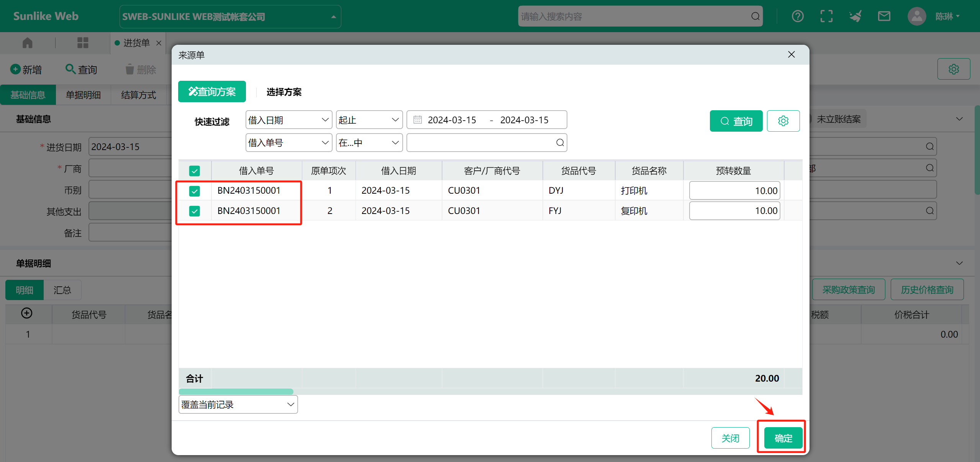Uncheck the first BN2403150001 row checkbox
Image resolution: width=980 pixels, height=462 pixels.
[x=194, y=191]
